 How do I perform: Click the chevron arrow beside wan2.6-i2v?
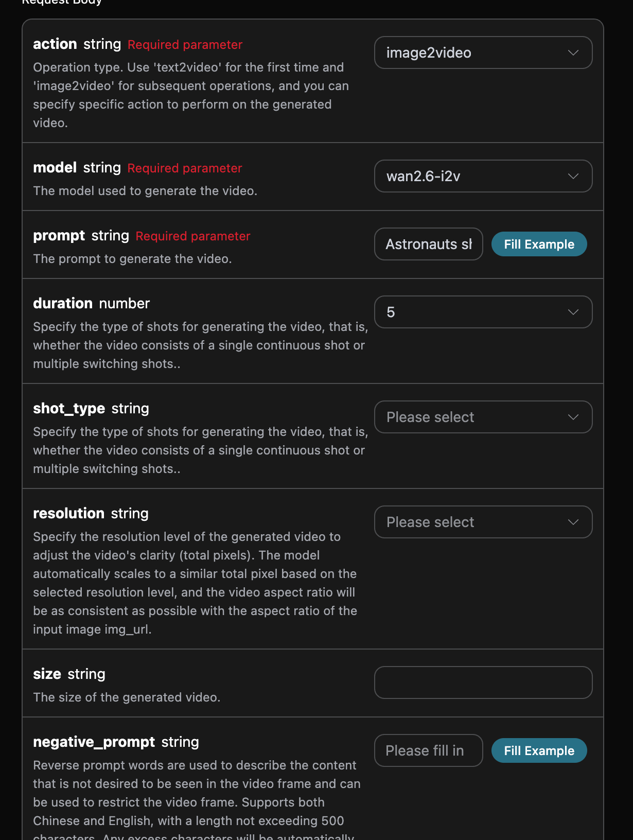[x=573, y=176]
